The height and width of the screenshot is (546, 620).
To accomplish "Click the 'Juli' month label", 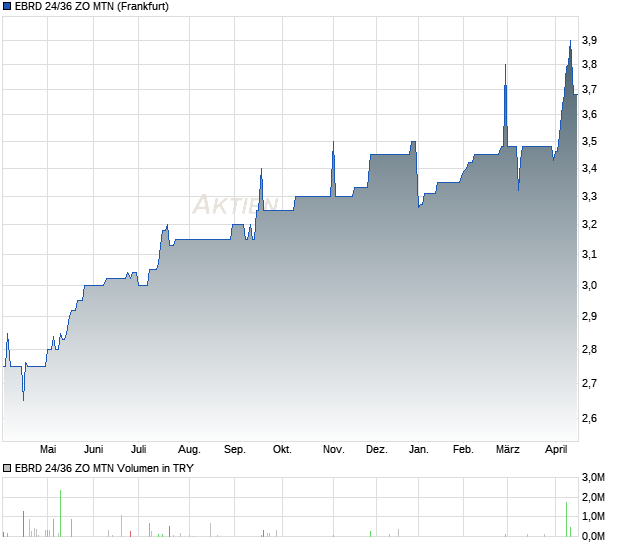I will (x=138, y=449).
